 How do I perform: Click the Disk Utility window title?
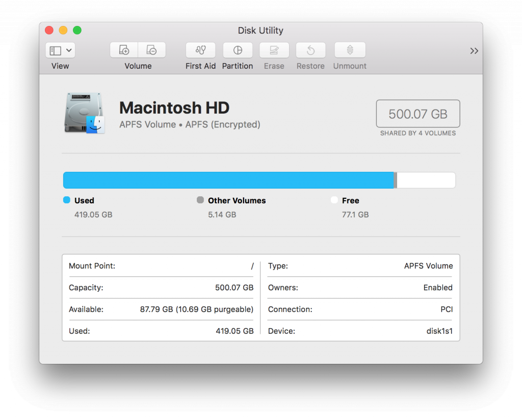[x=260, y=31]
